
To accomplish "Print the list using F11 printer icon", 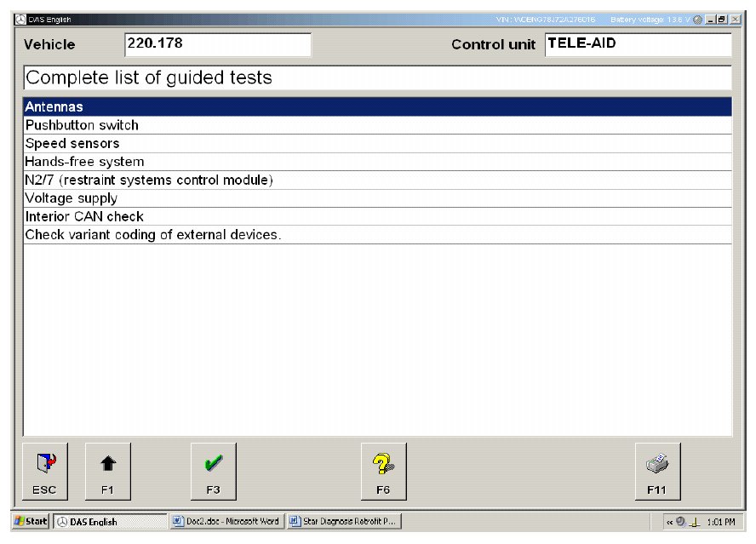I will pyautogui.click(x=656, y=472).
